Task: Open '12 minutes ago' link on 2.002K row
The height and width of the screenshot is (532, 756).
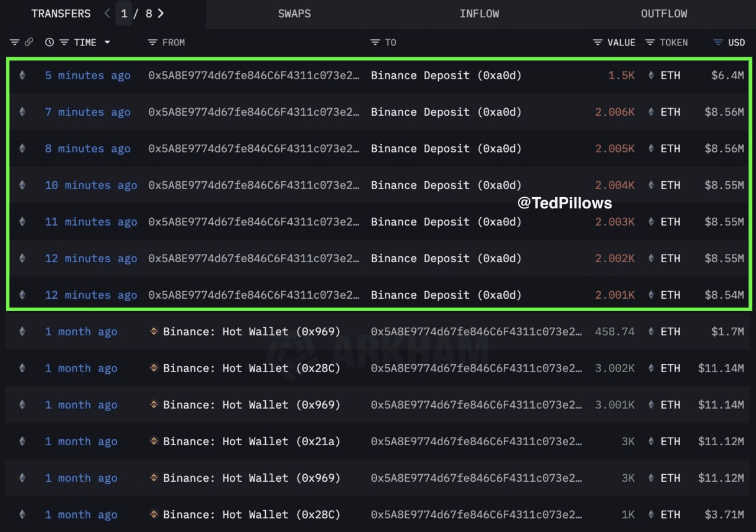Action: tap(91, 259)
